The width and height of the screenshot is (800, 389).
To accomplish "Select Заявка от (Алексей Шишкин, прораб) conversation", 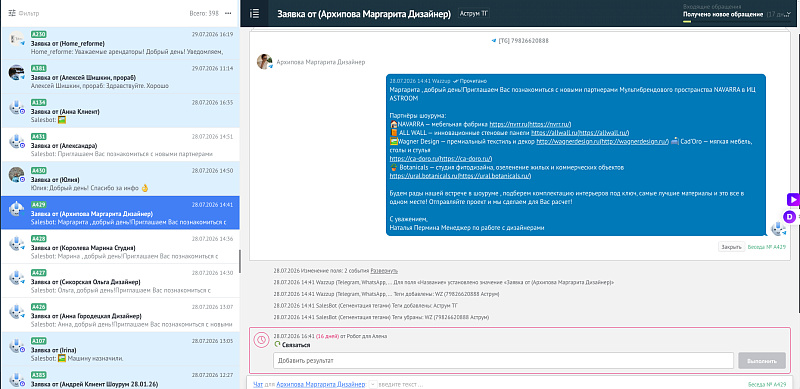I will [120, 77].
